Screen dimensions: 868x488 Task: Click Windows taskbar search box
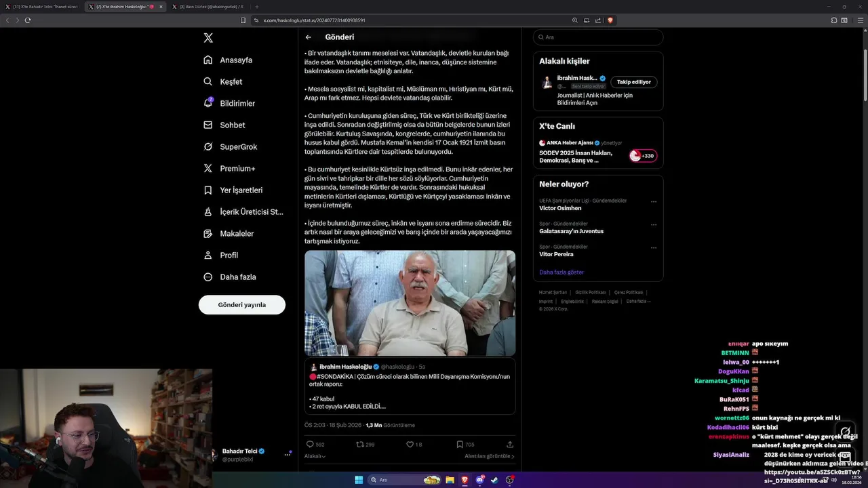click(403, 480)
